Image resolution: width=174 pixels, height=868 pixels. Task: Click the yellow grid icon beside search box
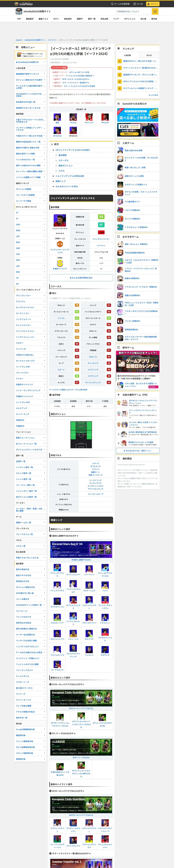pos(155,11)
